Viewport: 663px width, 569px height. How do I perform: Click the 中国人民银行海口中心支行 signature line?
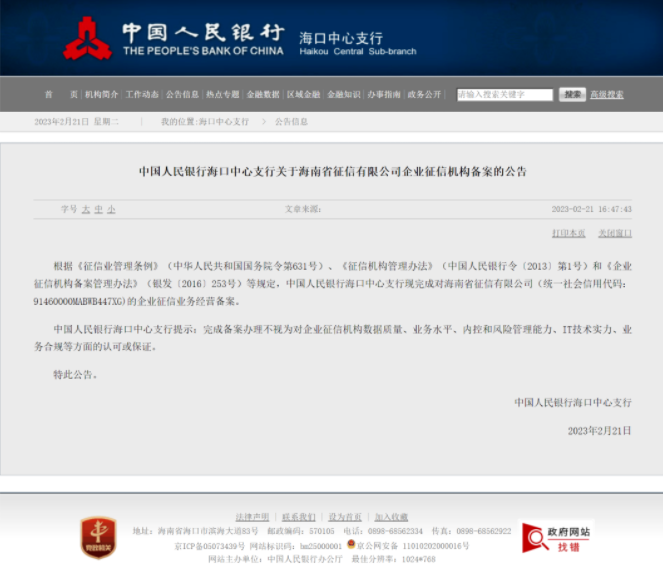coord(573,402)
